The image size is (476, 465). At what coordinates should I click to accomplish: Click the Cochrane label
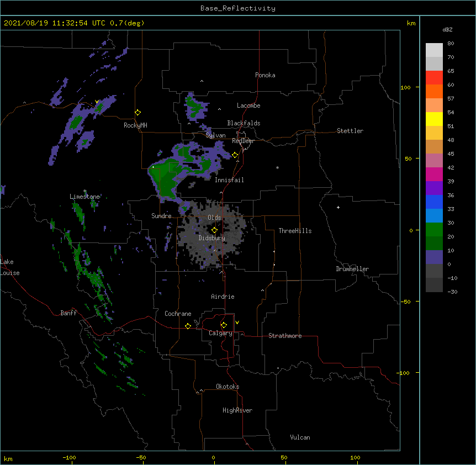point(178,314)
